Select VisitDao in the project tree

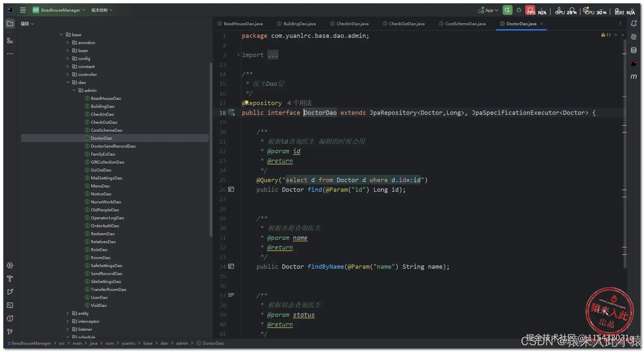click(99, 305)
